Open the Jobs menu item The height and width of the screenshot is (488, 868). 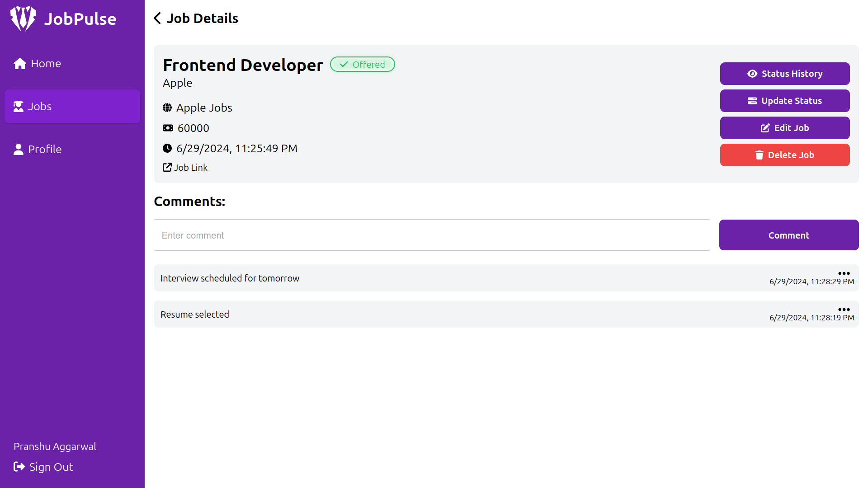72,106
